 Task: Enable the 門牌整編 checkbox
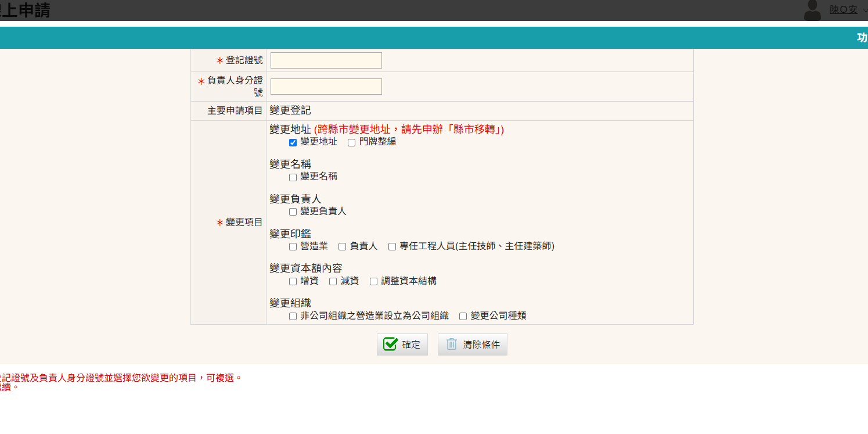point(352,142)
